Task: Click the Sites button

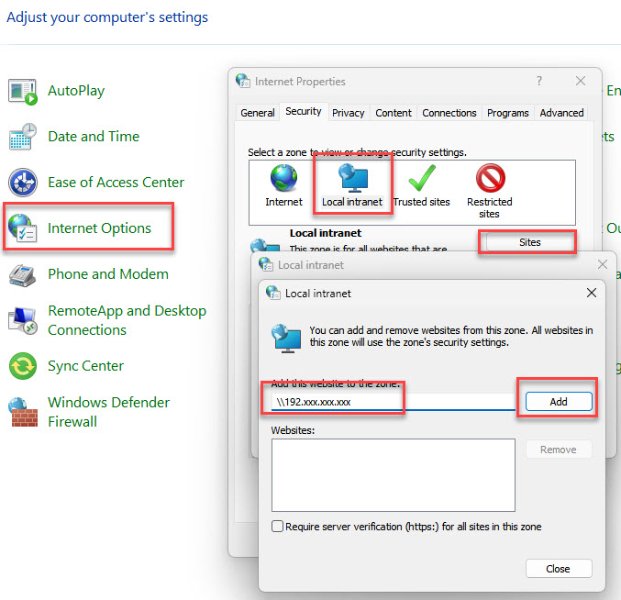Action: click(x=529, y=242)
